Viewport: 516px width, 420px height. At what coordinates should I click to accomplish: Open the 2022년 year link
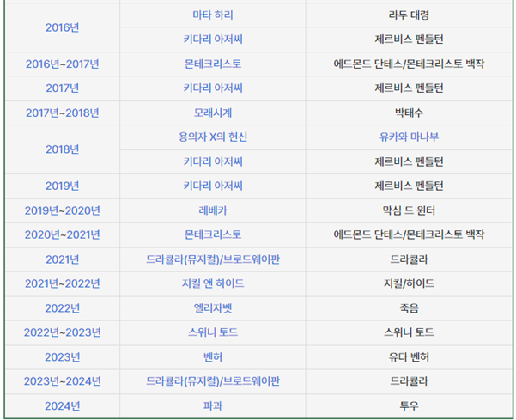pos(62,308)
